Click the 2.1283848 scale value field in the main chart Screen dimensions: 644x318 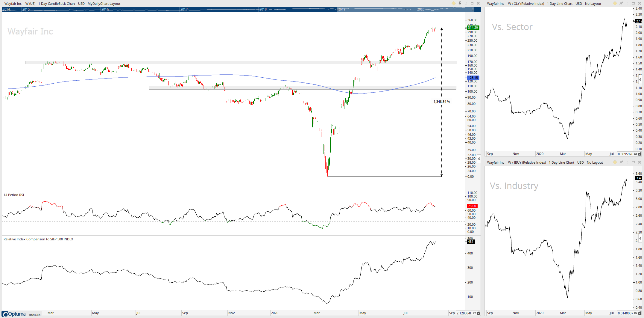[464, 313]
